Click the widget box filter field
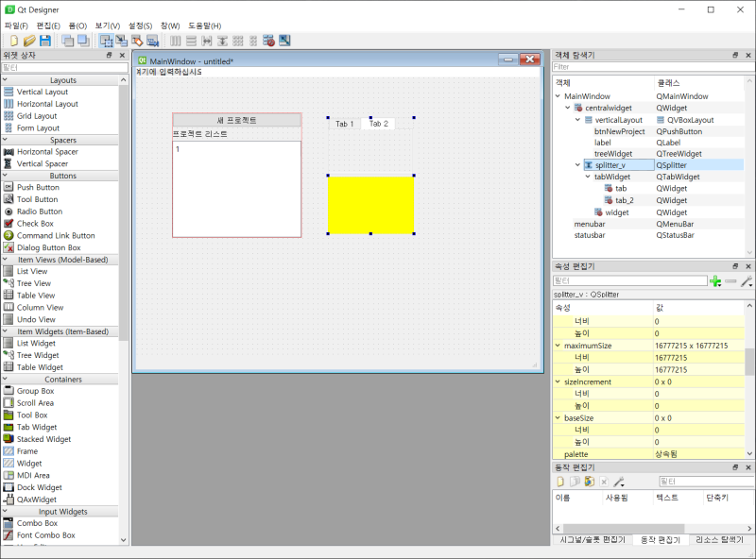Viewport: 756px width, 559px height. click(x=64, y=68)
